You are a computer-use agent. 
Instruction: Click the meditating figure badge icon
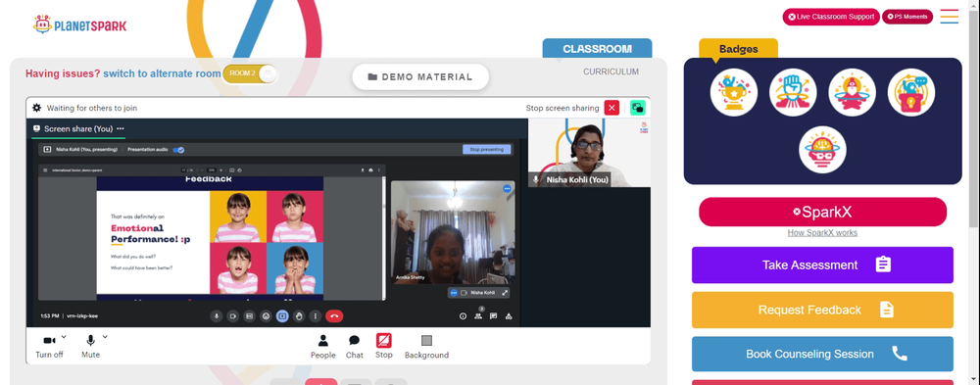(x=852, y=92)
